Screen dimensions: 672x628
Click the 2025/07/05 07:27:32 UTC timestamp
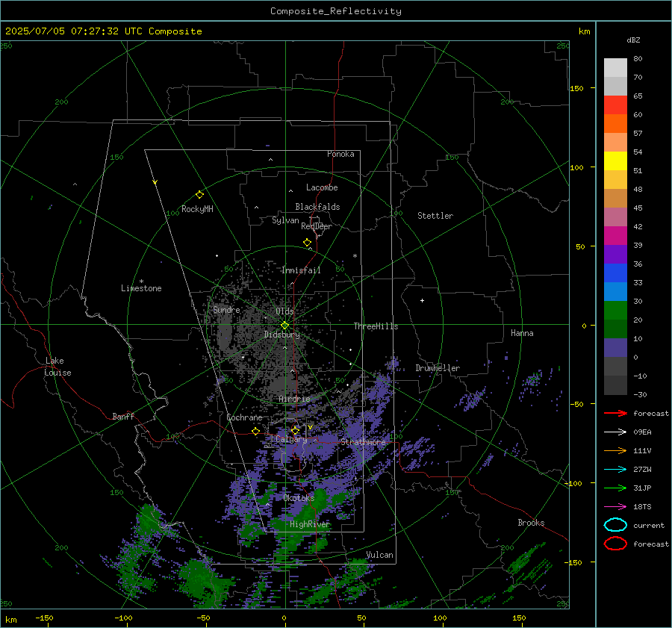tap(103, 31)
